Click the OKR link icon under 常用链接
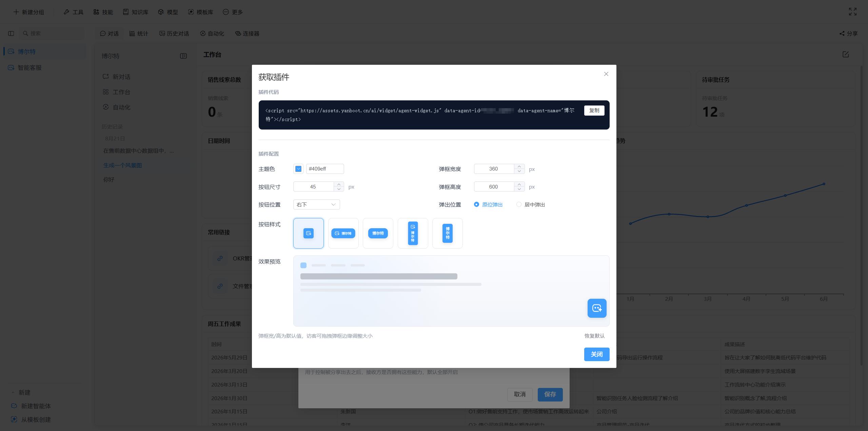This screenshot has width=868, height=431. point(220,258)
